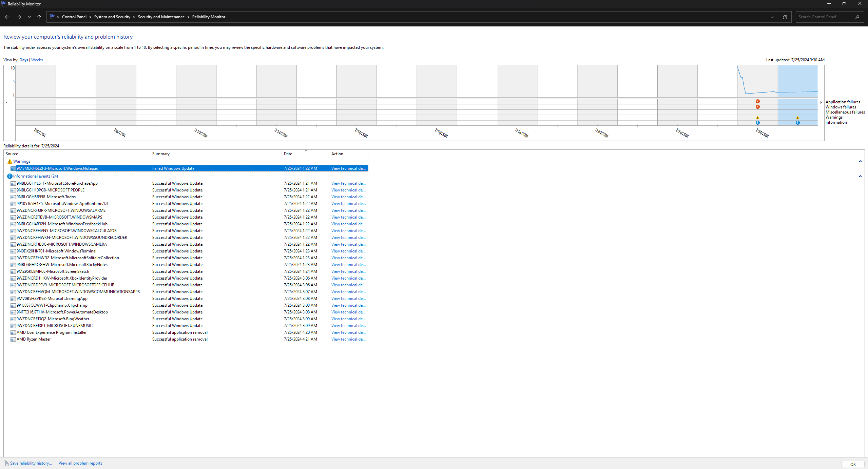View technical details for AMD Ryzen Master removal
This screenshot has height=469, width=868.
[x=348, y=339]
